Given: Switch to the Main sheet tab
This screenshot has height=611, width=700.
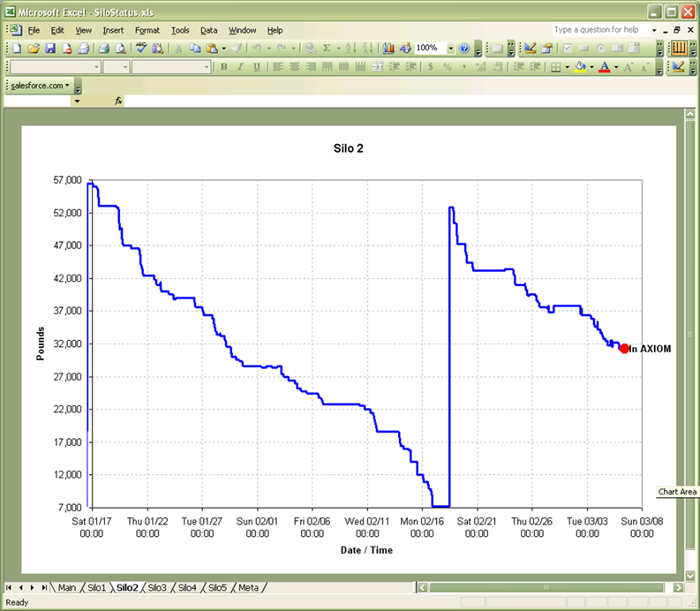Looking at the screenshot, I should [66, 588].
